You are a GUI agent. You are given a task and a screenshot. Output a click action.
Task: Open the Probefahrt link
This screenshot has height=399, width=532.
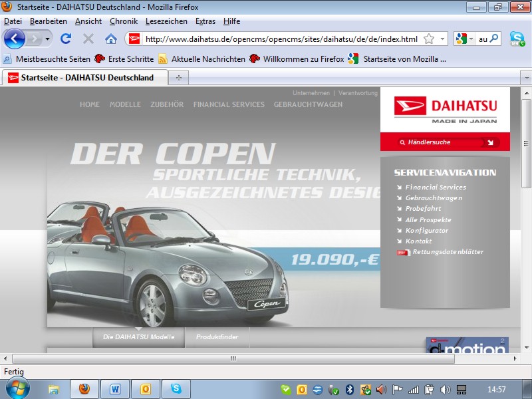tap(423, 209)
